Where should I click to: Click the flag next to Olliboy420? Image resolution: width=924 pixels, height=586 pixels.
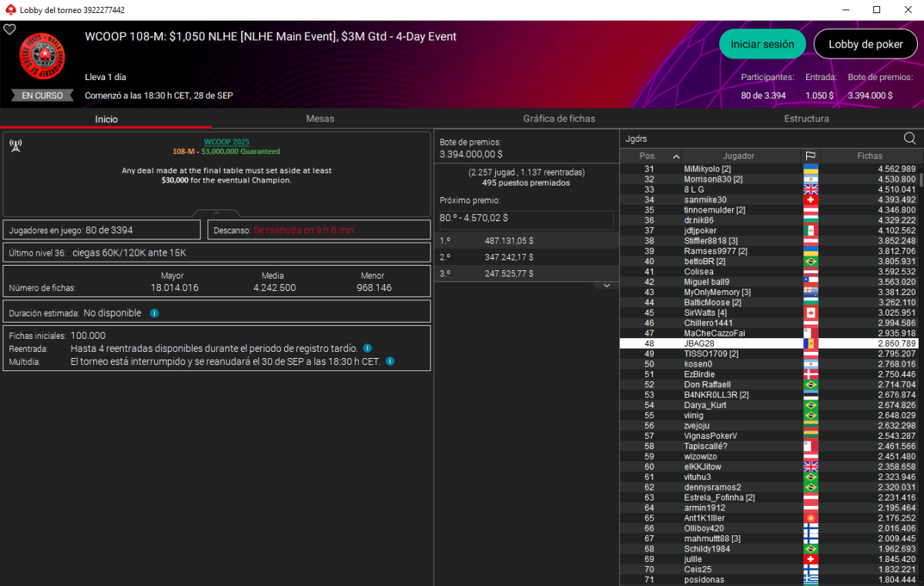tap(810, 528)
